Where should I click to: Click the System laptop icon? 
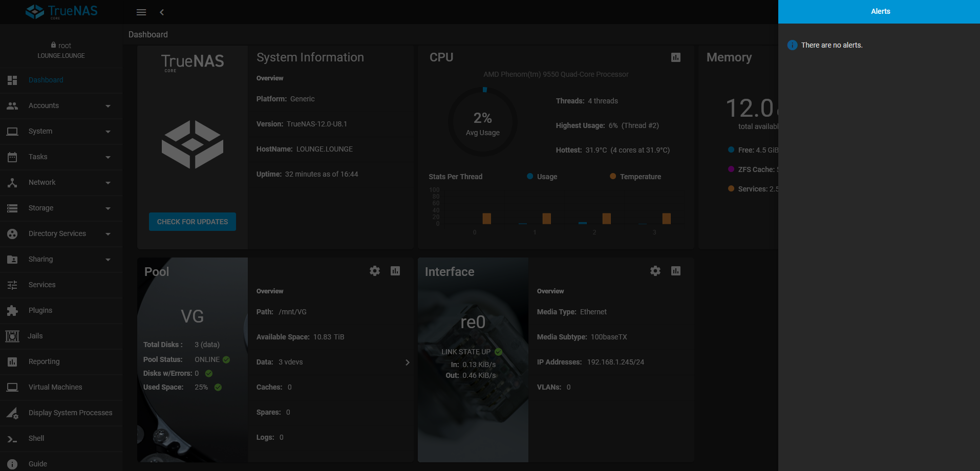pyautogui.click(x=12, y=132)
